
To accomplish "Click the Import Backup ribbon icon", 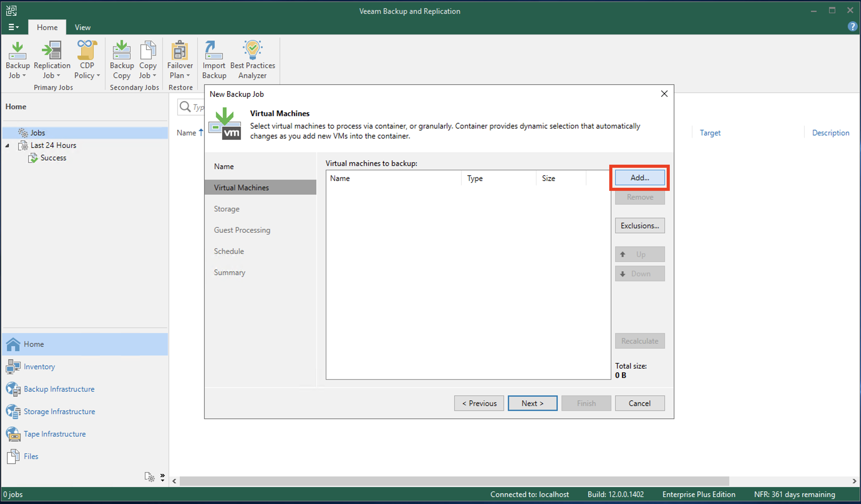I will point(214,51).
